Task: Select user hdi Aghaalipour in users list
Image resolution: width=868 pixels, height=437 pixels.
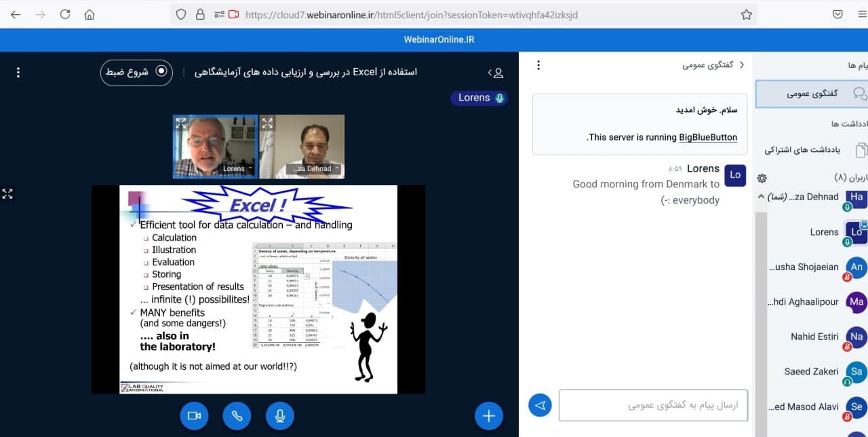Action: [x=817, y=302]
